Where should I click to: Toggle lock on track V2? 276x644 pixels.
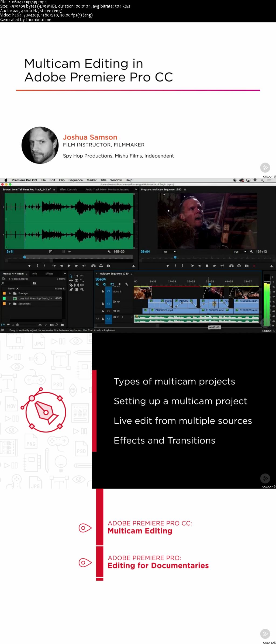103,304
